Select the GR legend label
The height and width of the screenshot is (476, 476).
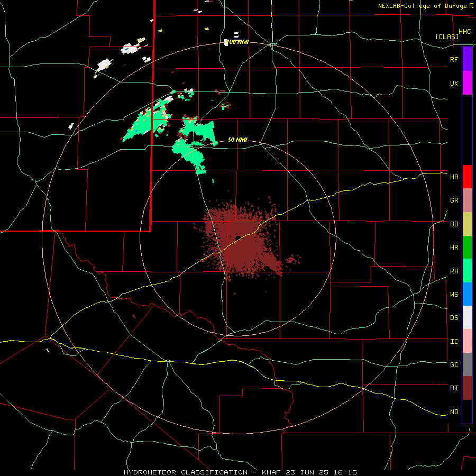pos(454,200)
